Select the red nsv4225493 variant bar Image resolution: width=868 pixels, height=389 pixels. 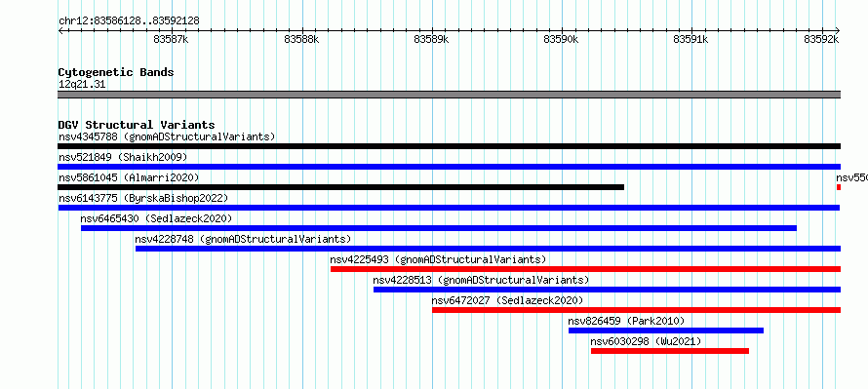[x=586, y=269]
